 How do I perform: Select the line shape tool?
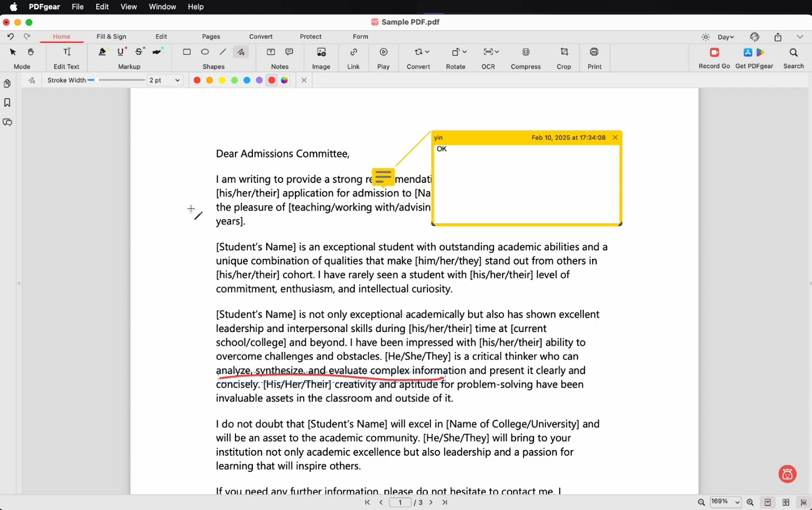point(223,52)
